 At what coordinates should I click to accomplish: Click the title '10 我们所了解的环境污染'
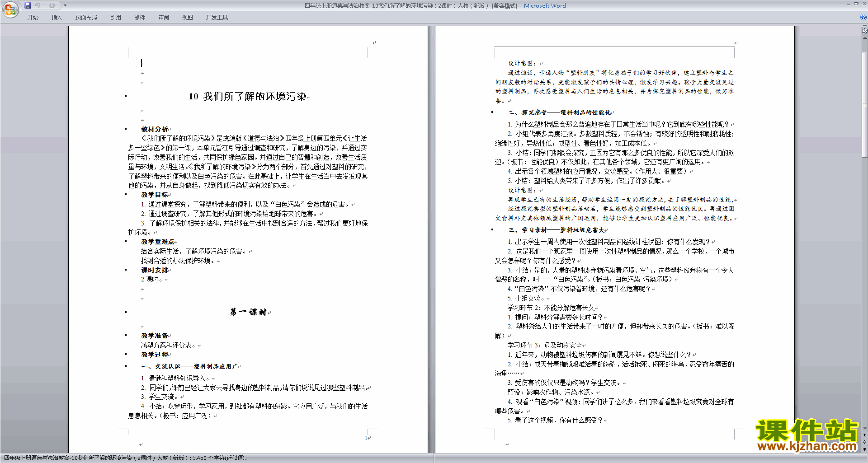[248, 96]
